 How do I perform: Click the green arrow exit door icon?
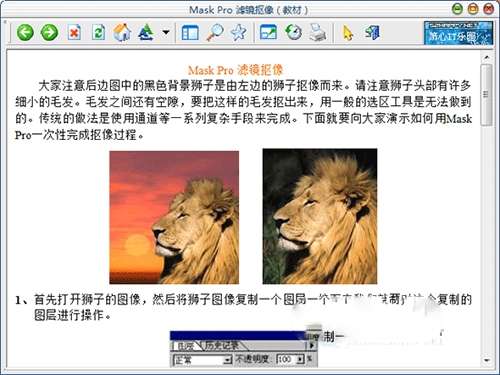(x=372, y=32)
